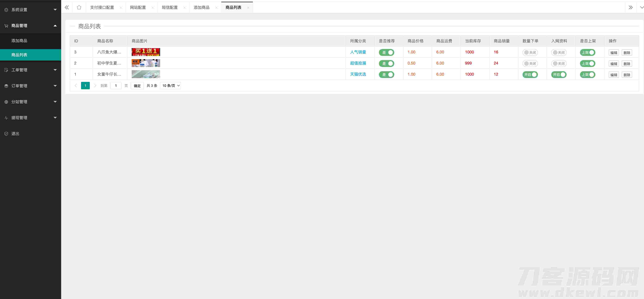The image size is (644, 299).
Task: Click the shield icon beside 退出
Action: click(6, 134)
